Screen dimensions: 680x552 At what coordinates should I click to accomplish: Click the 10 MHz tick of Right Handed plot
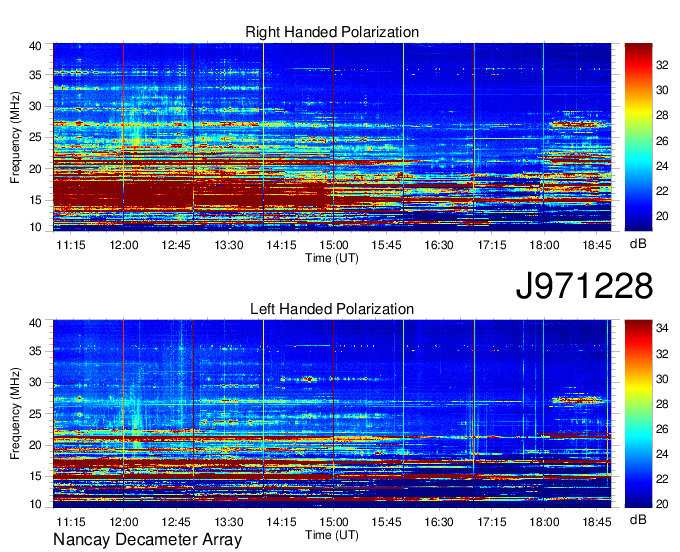pyautogui.click(x=36, y=226)
